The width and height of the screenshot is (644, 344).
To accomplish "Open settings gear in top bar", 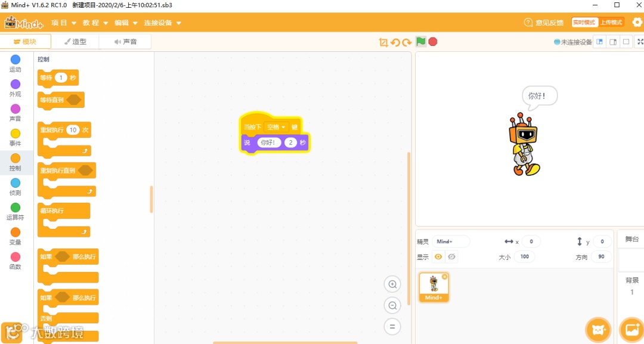I will coord(637,22).
